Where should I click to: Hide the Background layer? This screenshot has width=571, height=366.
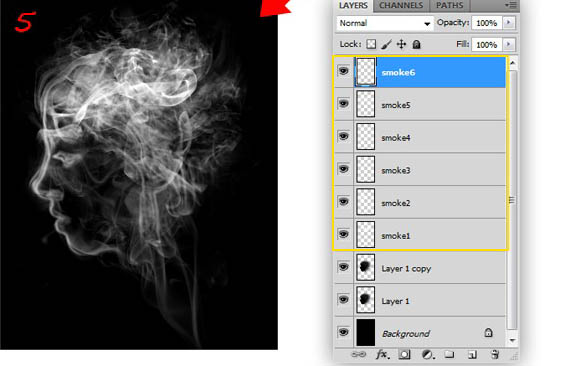343,332
